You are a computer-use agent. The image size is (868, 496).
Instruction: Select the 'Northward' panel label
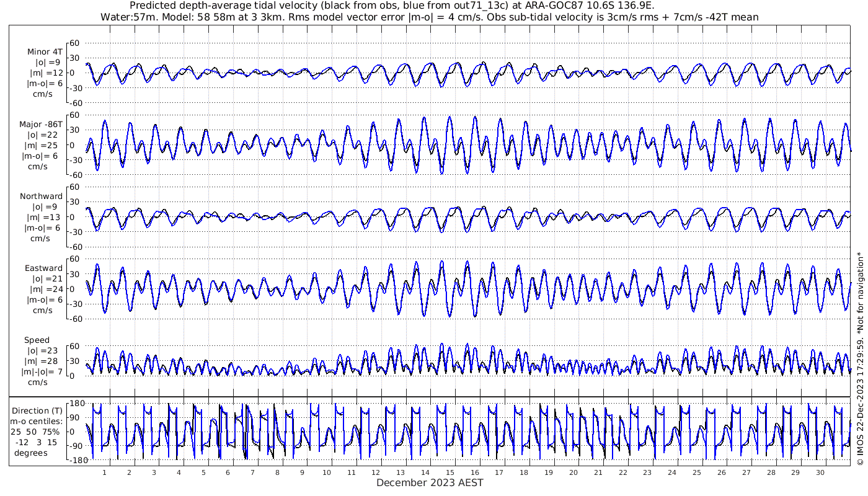pyautogui.click(x=41, y=197)
